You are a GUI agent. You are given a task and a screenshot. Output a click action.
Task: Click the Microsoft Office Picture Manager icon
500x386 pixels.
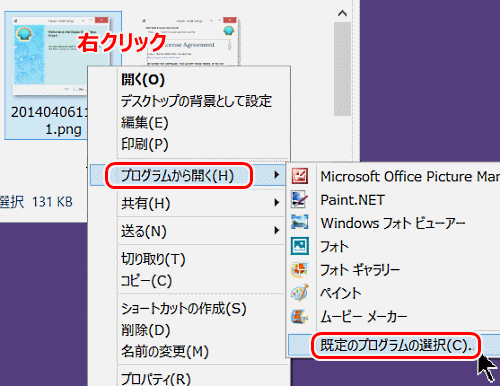coord(300,176)
